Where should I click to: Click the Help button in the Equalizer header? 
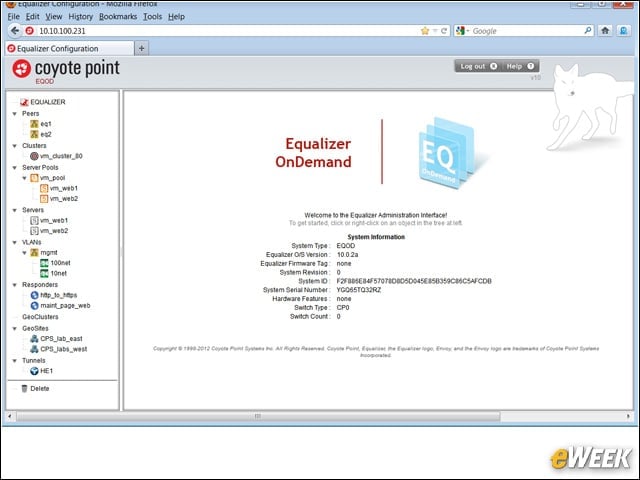tap(520, 66)
